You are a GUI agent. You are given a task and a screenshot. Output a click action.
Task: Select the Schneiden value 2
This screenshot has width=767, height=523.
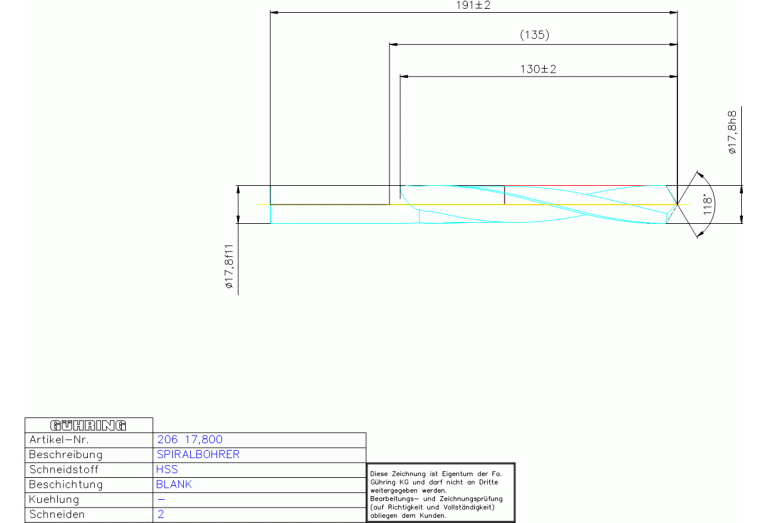(160, 514)
